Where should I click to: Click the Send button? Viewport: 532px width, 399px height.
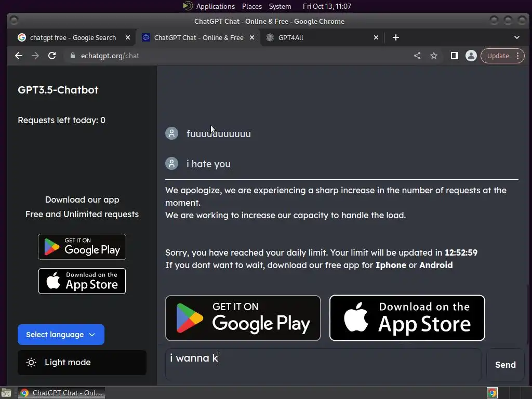pos(505,365)
